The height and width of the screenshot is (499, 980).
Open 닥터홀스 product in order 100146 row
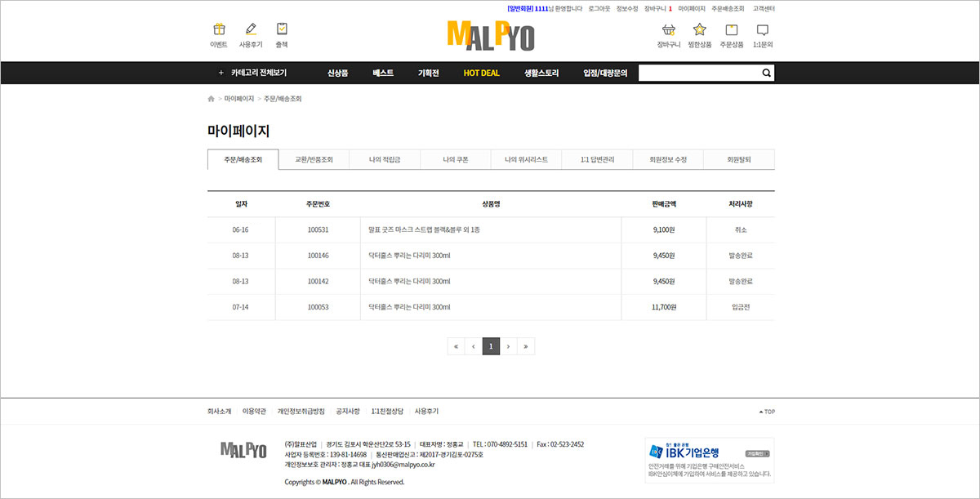tap(410, 256)
